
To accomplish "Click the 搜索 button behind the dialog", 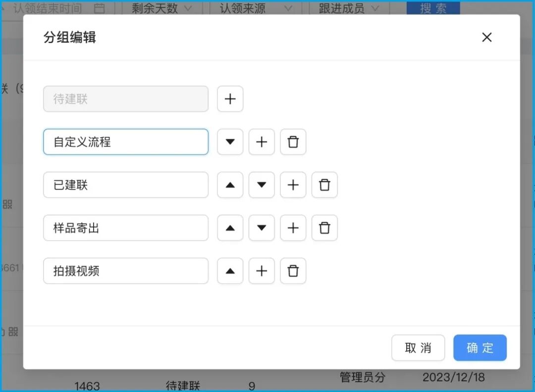I will pos(433,8).
